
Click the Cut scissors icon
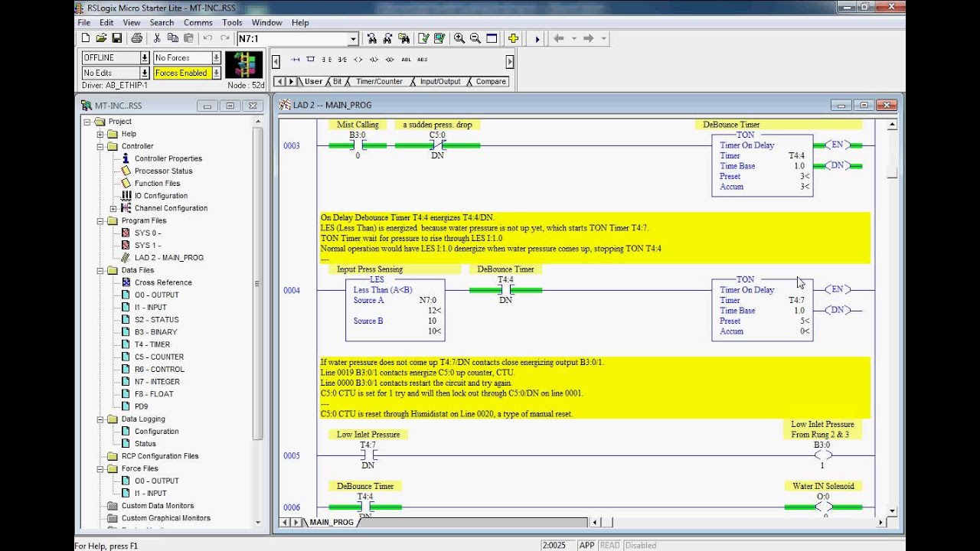click(x=157, y=38)
